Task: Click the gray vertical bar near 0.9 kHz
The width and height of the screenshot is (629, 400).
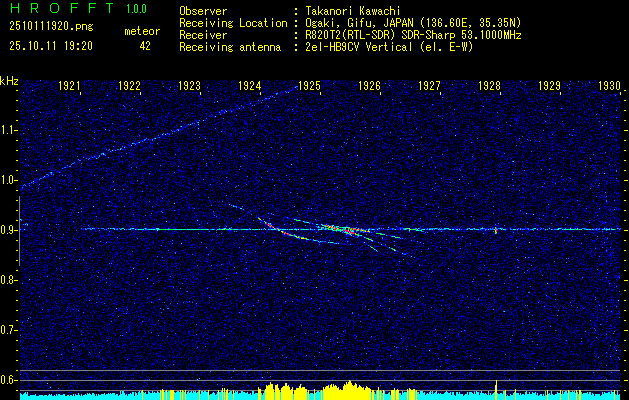Action: tap(19, 231)
